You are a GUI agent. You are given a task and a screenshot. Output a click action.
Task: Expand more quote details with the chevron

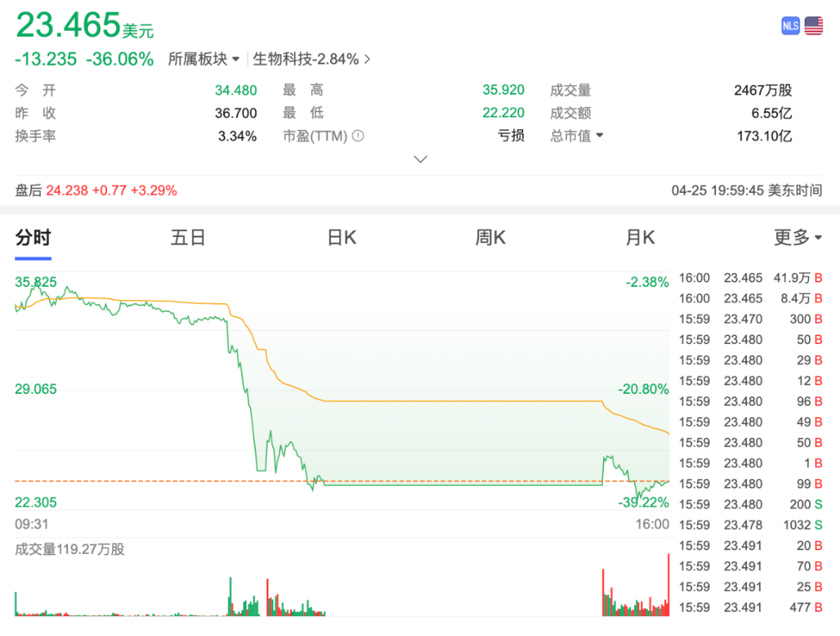(420, 159)
